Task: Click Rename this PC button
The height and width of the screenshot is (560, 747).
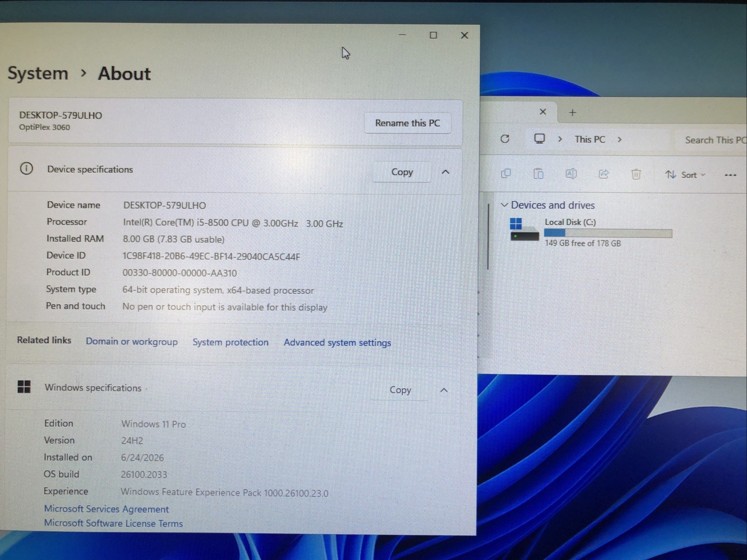Action: 407,123
